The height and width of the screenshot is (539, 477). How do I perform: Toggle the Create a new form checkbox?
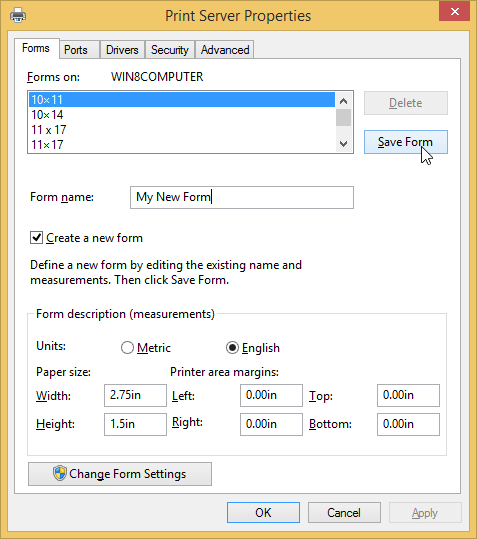[36, 238]
